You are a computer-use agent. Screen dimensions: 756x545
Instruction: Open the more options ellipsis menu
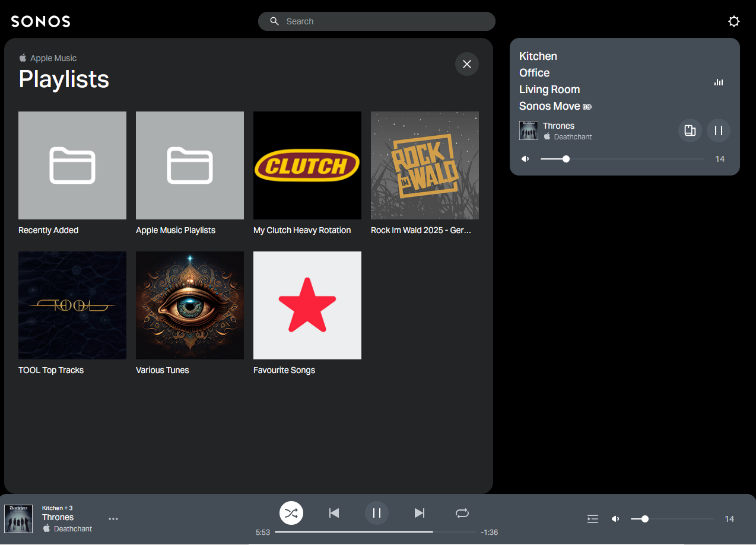[x=113, y=519]
